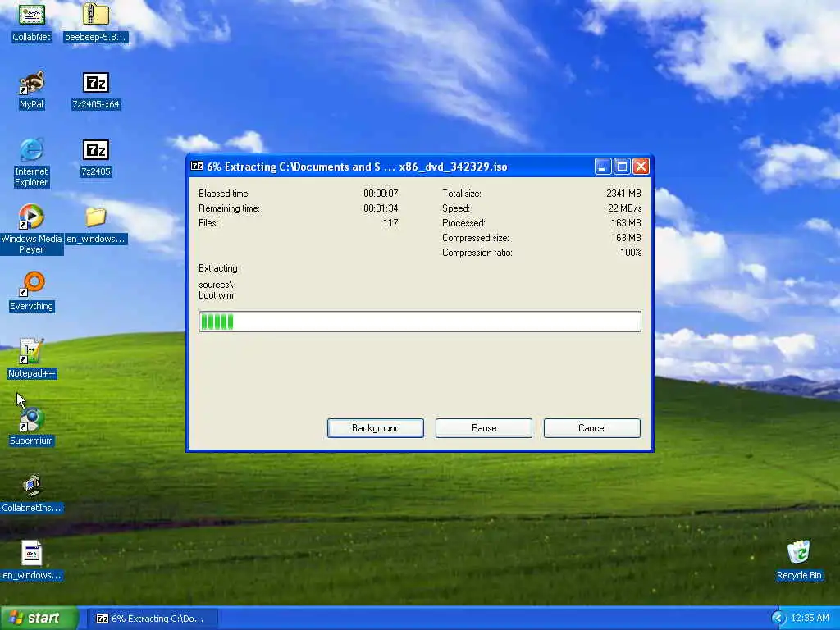Click the 6% Extracting taskbar button
This screenshot has height=630, width=840.
(152, 619)
